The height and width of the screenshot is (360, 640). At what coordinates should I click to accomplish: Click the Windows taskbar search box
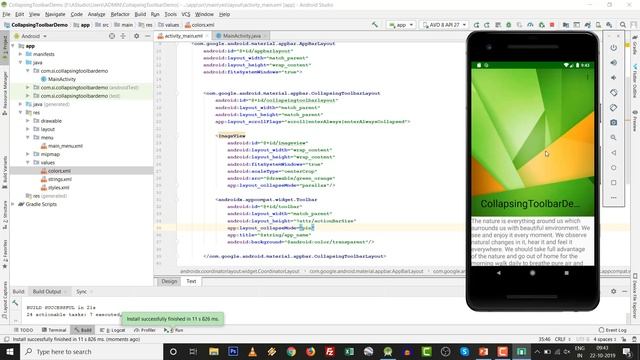[x=91, y=351]
